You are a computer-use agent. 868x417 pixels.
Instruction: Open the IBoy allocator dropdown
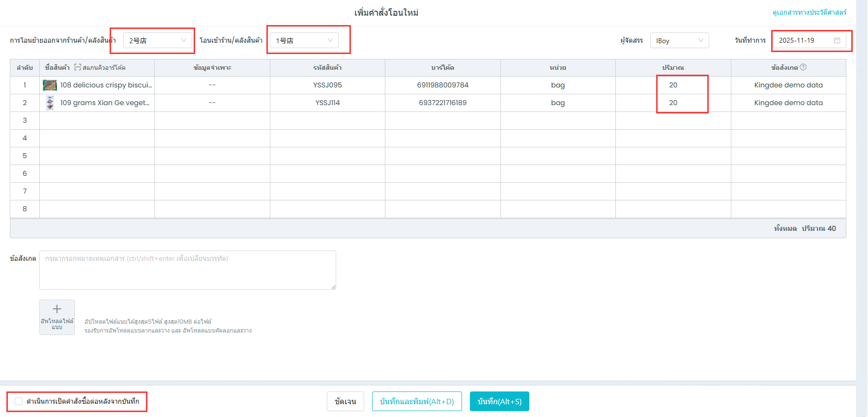click(x=679, y=40)
